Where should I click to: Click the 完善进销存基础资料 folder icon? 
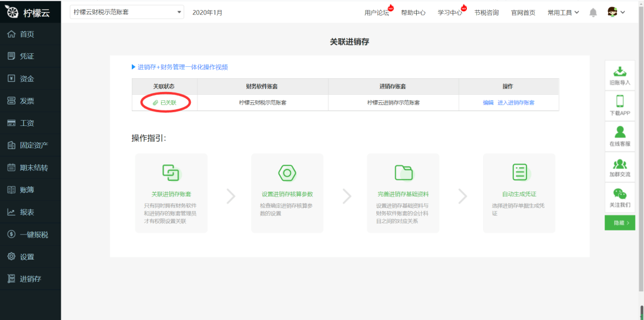[403, 173]
